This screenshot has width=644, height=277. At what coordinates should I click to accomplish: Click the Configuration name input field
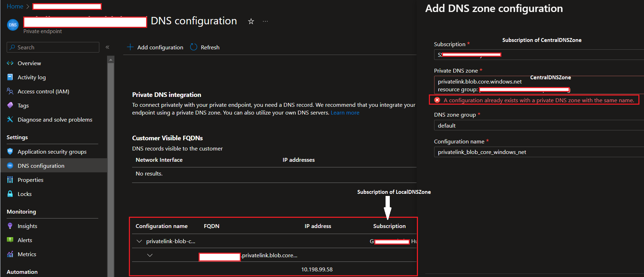click(539, 152)
